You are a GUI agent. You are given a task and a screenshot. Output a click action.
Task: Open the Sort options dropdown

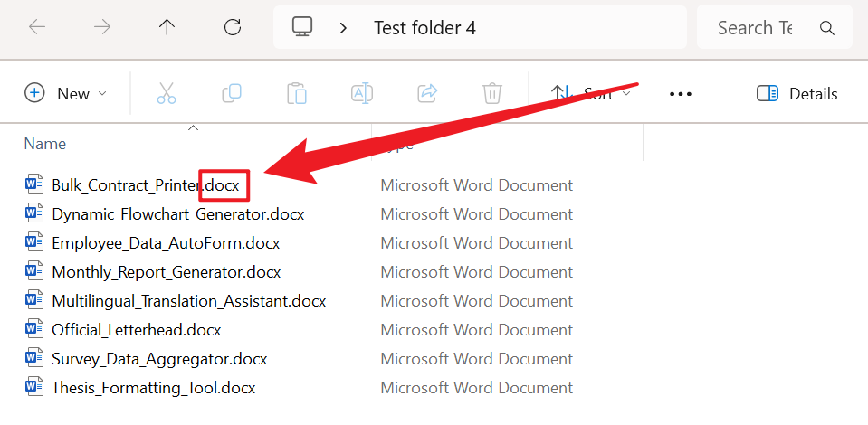point(592,93)
